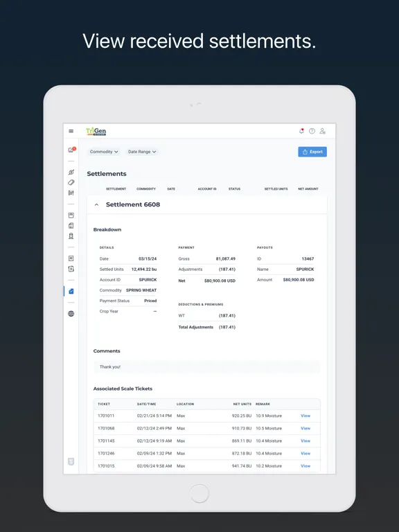The image size is (399, 532).
Task: View scale ticket 1701145
Action: (x=305, y=441)
